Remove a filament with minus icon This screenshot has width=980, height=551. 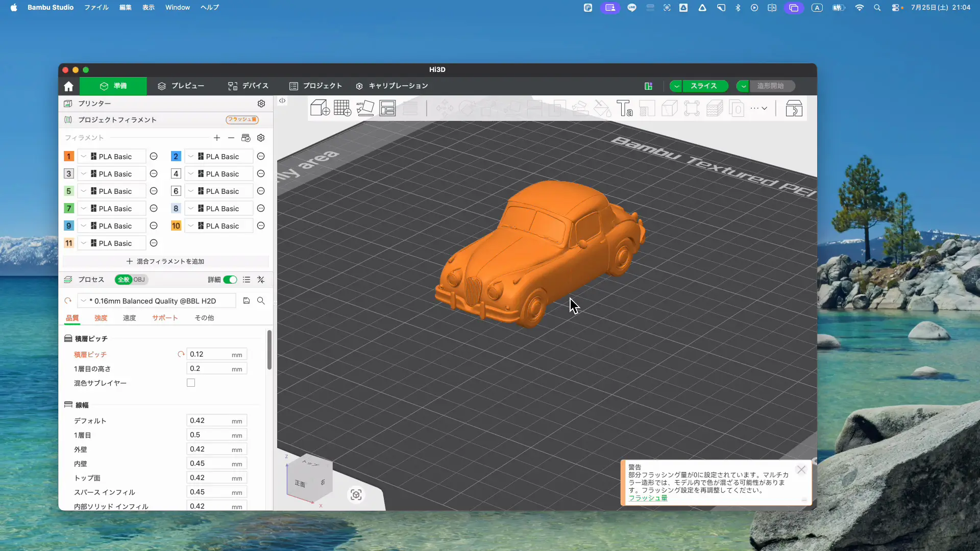[231, 138]
